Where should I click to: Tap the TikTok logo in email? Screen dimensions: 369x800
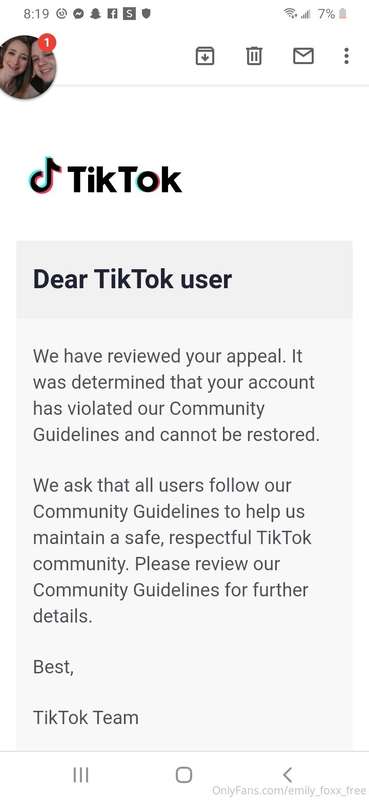[x=106, y=177]
